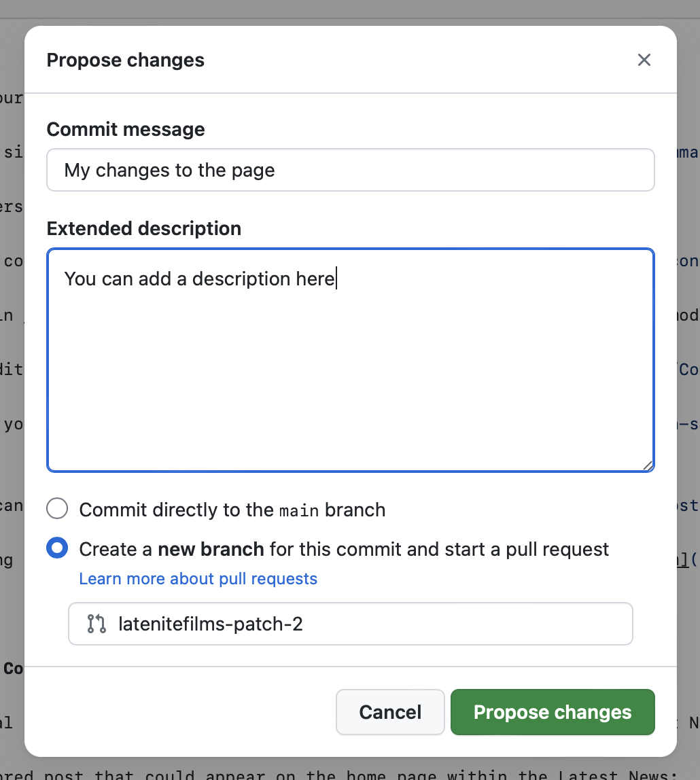This screenshot has width=700, height=780.
Task: Close the Propose changes dialog
Action: (x=644, y=60)
